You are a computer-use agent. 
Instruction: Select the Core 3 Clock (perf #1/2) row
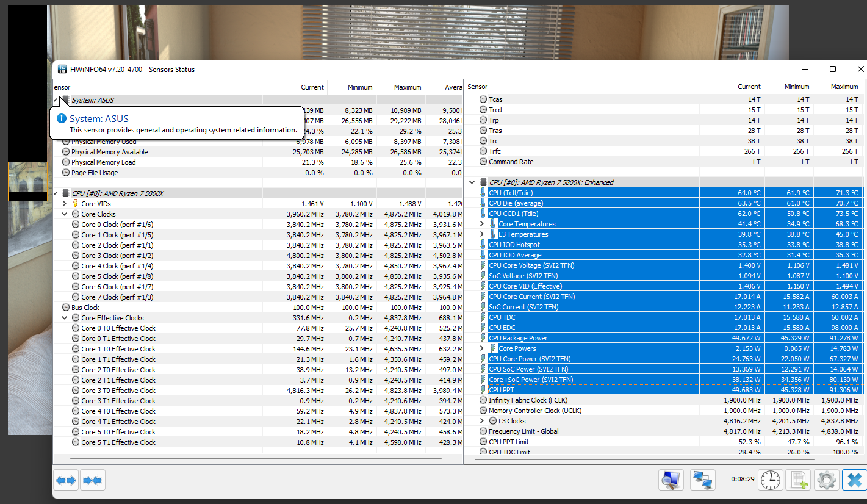(x=258, y=256)
